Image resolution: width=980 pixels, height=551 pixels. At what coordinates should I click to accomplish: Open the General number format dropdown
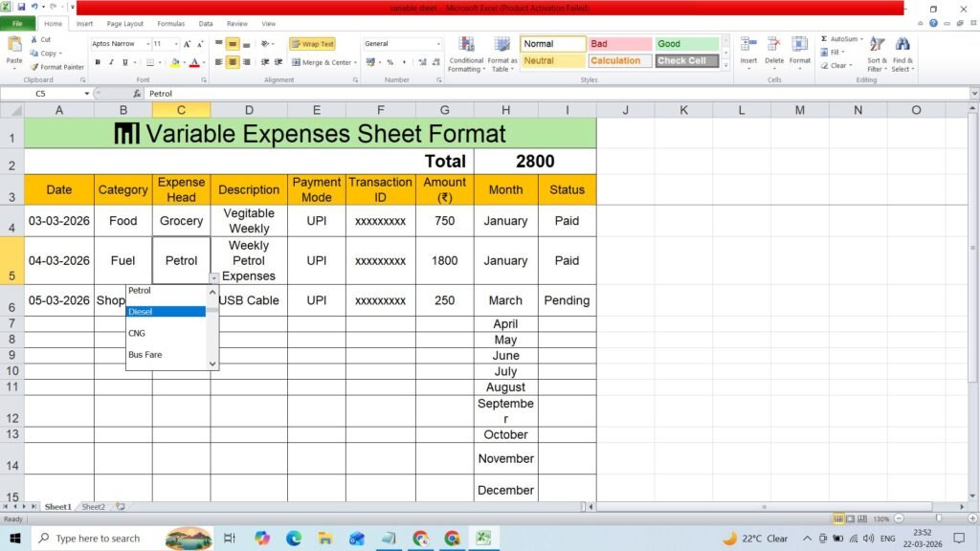click(438, 44)
